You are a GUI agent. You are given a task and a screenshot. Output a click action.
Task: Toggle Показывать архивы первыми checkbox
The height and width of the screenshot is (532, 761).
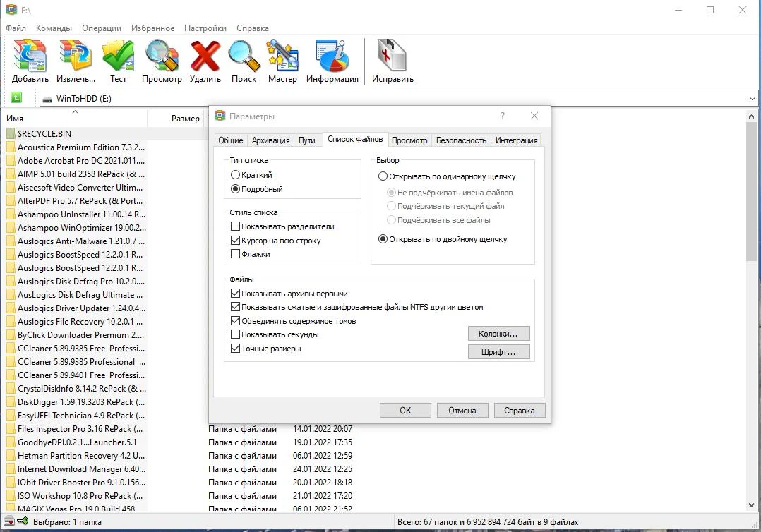point(235,294)
